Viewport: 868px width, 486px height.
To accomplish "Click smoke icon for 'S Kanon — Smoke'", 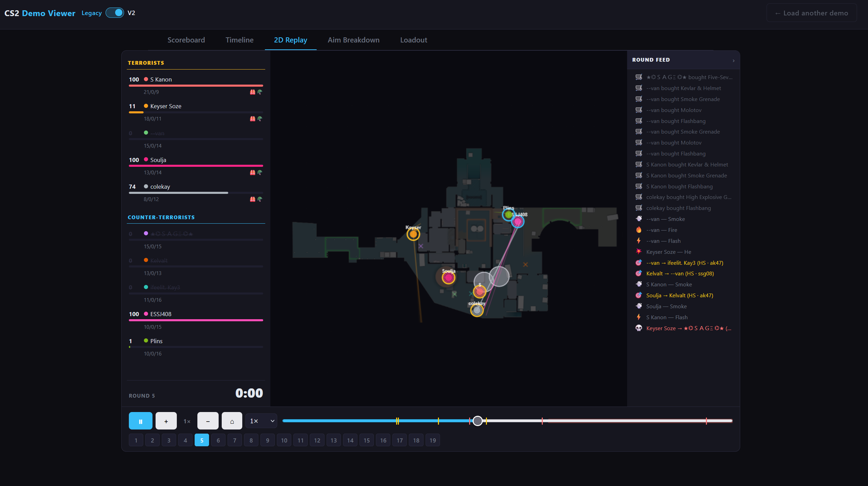I will point(639,284).
